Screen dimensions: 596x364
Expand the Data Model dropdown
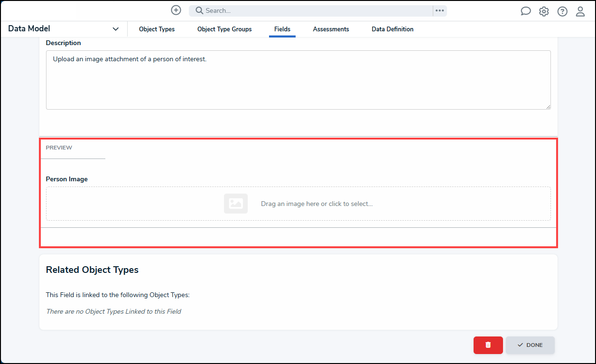pos(115,29)
